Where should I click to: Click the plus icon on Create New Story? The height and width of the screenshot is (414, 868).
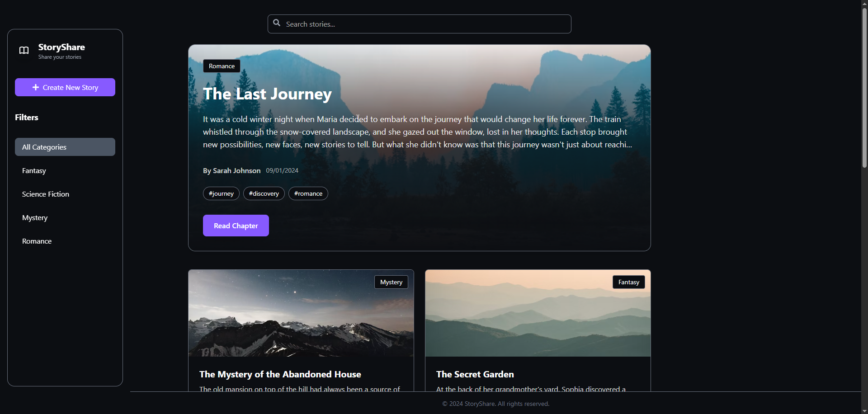point(36,87)
